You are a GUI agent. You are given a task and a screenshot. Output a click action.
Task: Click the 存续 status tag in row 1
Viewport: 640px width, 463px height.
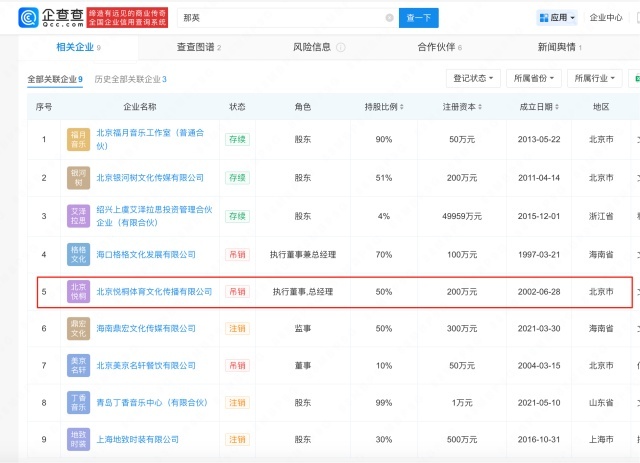[x=237, y=139]
